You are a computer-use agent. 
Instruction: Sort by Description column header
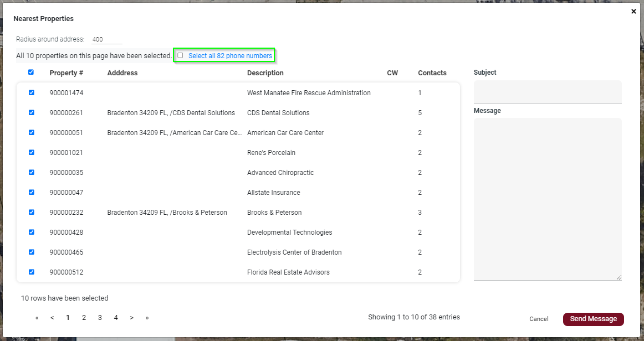coord(265,73)
